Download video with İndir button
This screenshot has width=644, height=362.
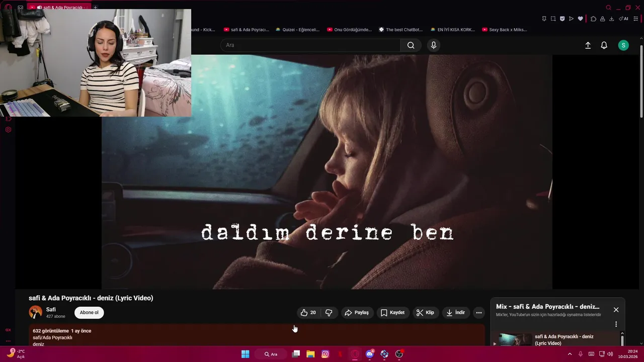coord(455,313)
